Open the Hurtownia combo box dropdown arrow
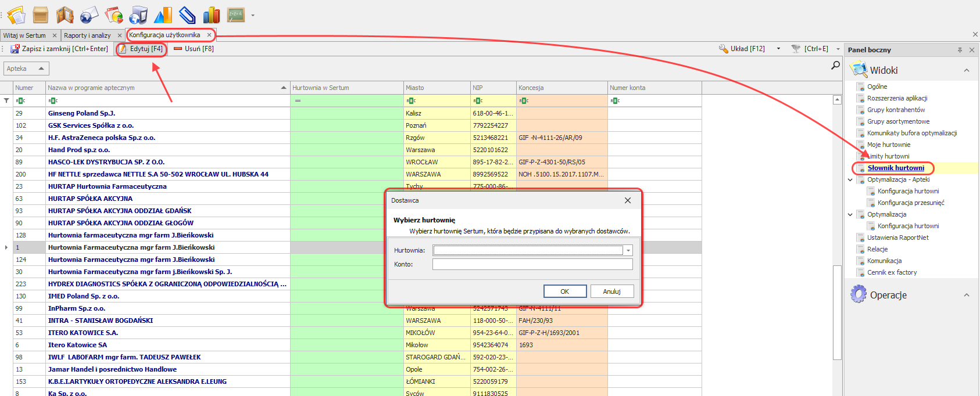Image resolution: width=980 pixels, height=396 pixels. [x=628, y=250]
